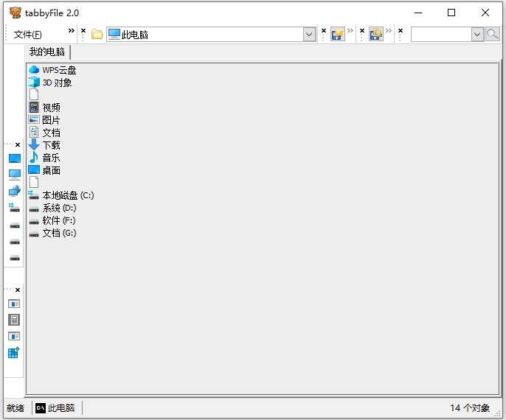This screenshot has height=420, width=506.
Task: Click the 就绪 status bar text
Action: [15, 408]
